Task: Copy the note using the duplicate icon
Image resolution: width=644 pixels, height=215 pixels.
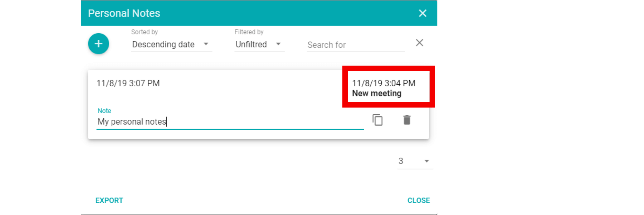Action: tap(377, 120)
